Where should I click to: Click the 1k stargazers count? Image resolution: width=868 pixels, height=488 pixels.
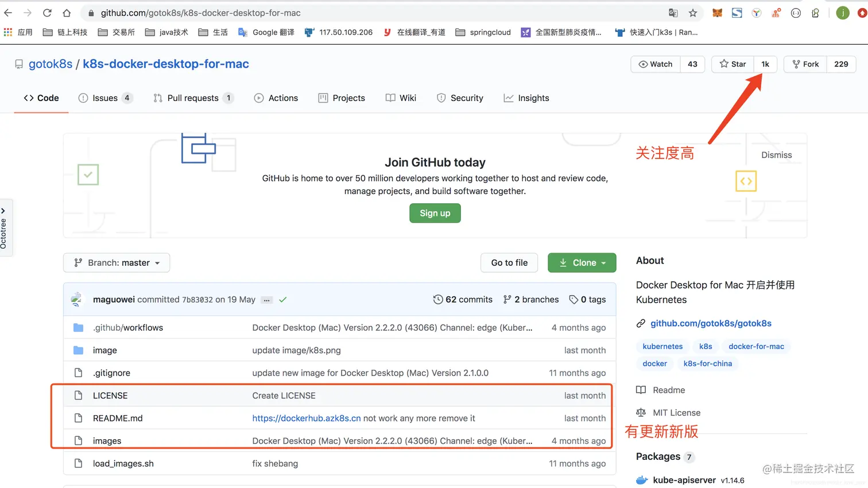click(x=765, y=64)
